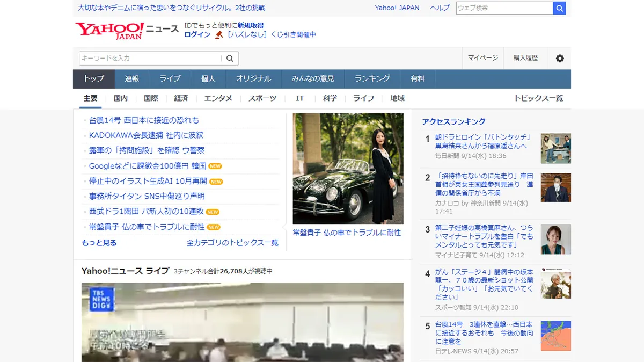Click the キーワードを入力 search field
The width and height of the screenshot is (644, 362).
pos(149,59)
